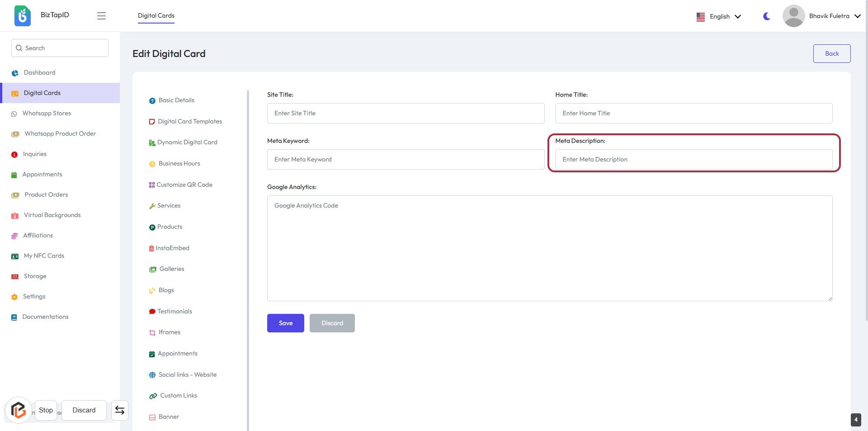868x431 pixels.
Task: Click the Enter Site Title field
Action: click(x=406, y=114)
